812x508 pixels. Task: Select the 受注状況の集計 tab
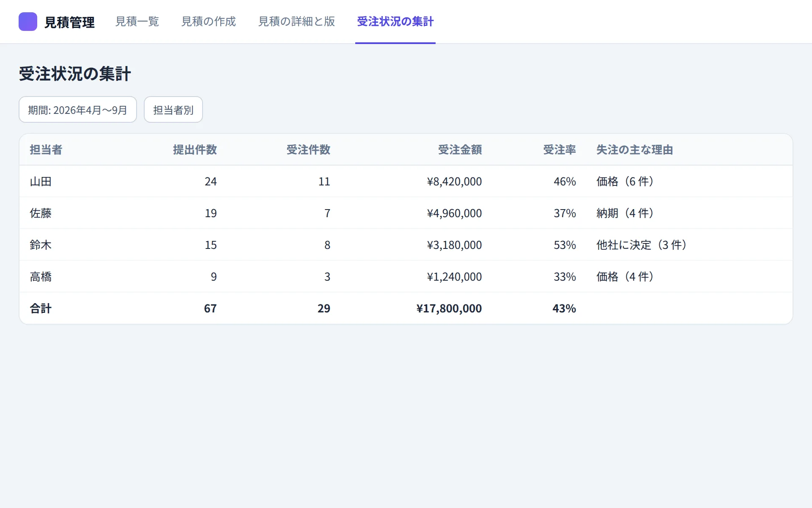(395, 22)
